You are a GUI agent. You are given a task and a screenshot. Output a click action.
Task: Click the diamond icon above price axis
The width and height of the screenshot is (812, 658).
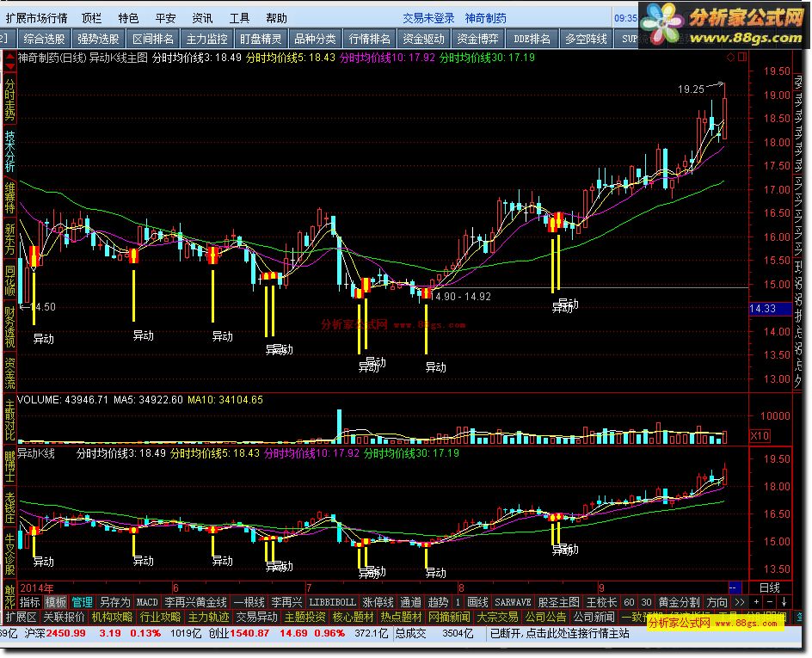[x=730, y=57]
